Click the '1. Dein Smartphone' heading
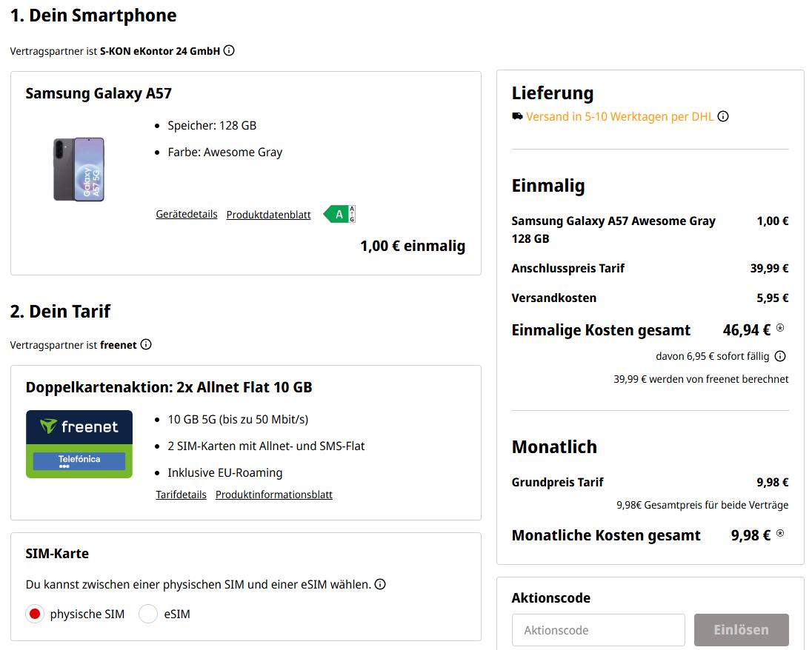 (93, 16)
